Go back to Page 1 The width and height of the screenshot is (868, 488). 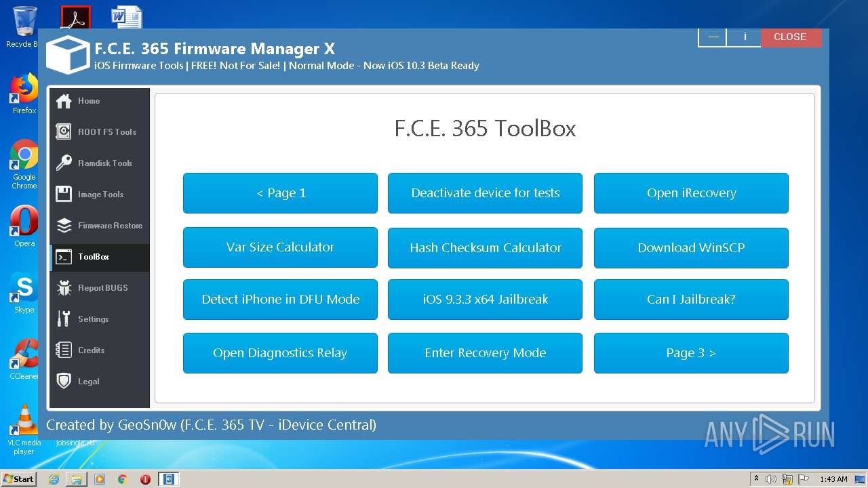pos(280,193)
